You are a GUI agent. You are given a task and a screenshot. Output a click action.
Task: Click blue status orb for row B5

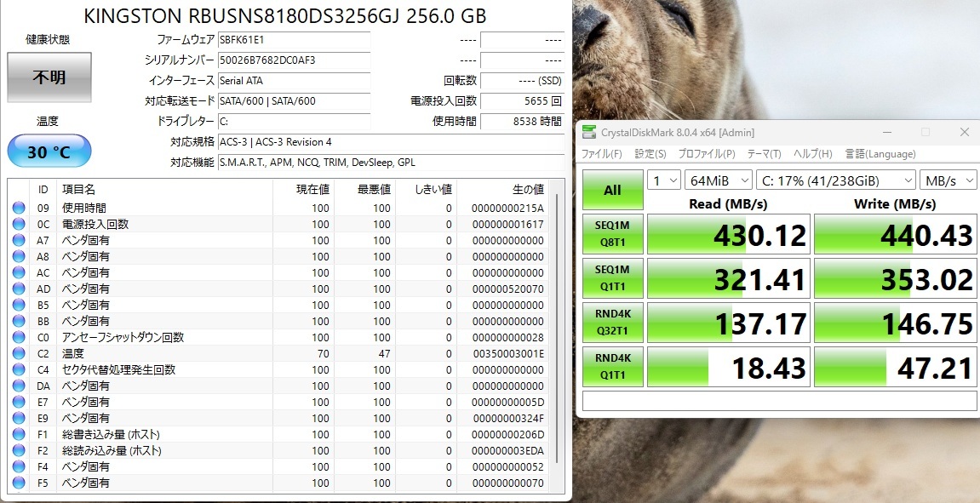tap(18, 305)
